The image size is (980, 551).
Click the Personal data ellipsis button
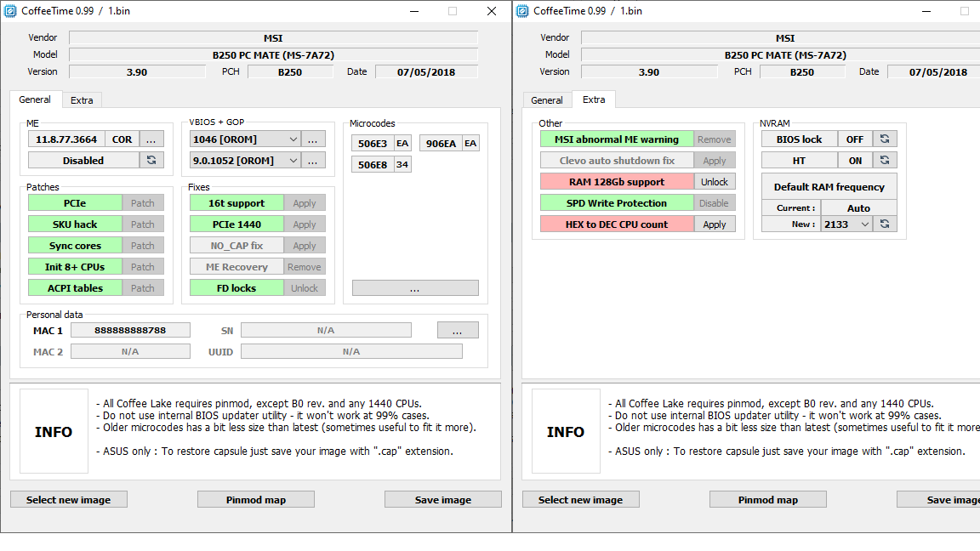click(x=458, y=331)
